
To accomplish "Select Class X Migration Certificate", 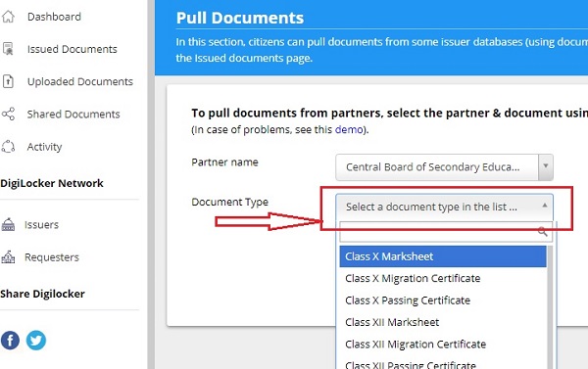I will pyautogui.click(x=443, y=278).
